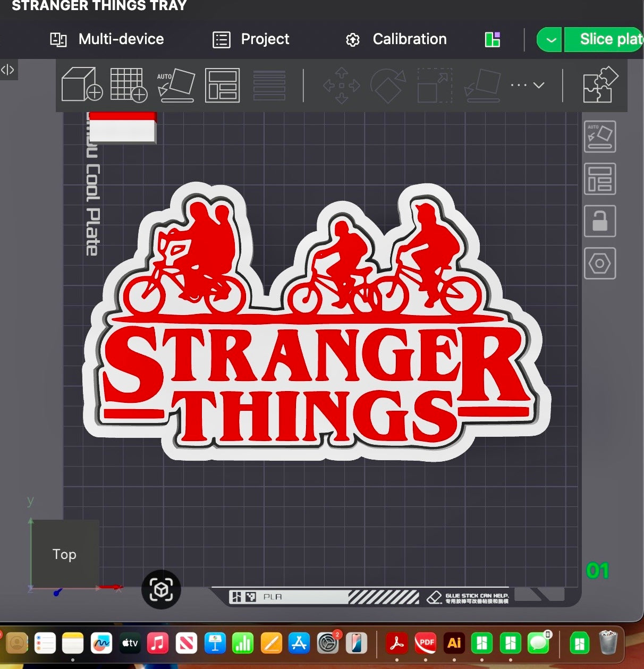Collapse the sidebar using the arrows icon

click(x=7, y=70)
